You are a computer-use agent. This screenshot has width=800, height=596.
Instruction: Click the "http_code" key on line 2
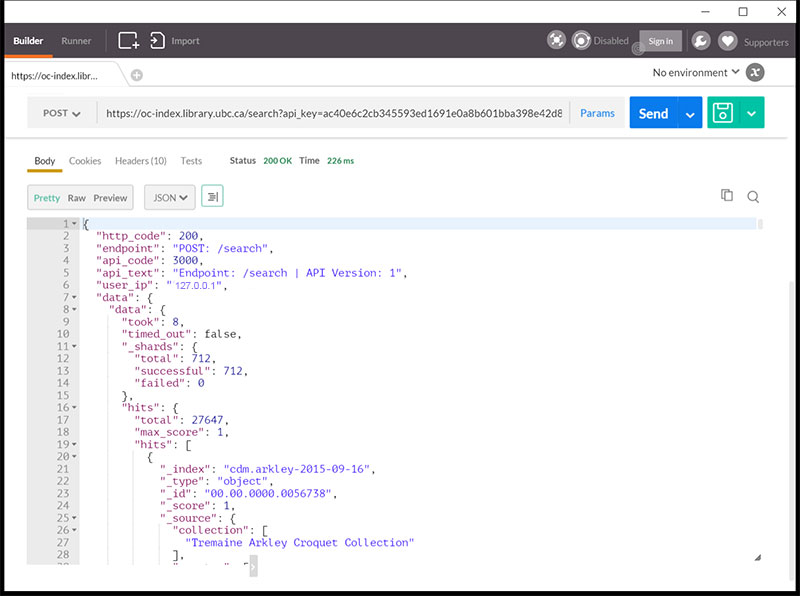(131, 236)
